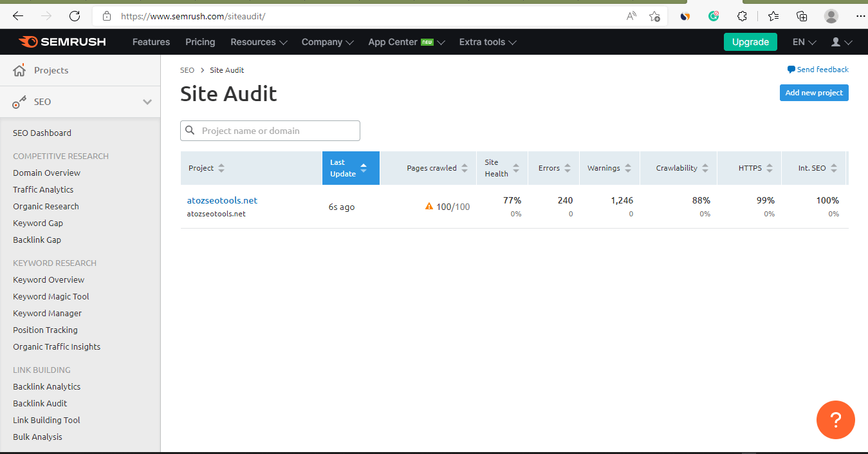Viewport: 868px width, 454px height.
Task: Click the SEO key icon in sidebar
Action: coord(19,102)
